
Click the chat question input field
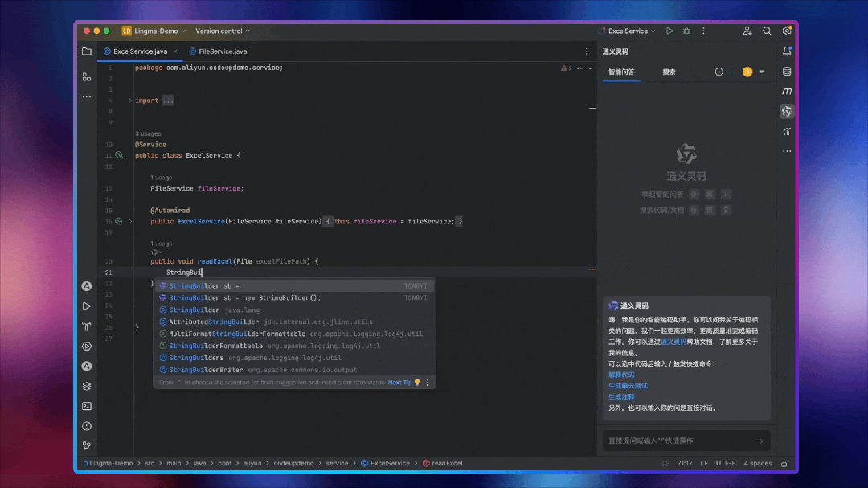pos(677,441)
